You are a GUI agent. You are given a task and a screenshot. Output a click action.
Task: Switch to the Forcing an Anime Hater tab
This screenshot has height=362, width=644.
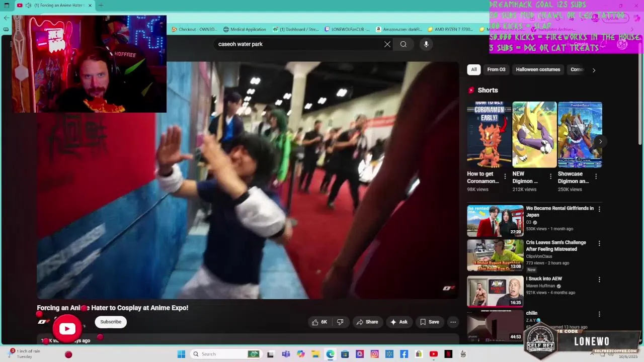click(55, 6)
